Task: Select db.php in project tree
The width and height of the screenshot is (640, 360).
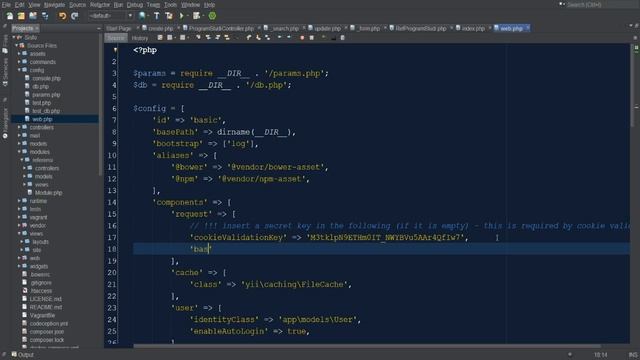Action: 40,87
